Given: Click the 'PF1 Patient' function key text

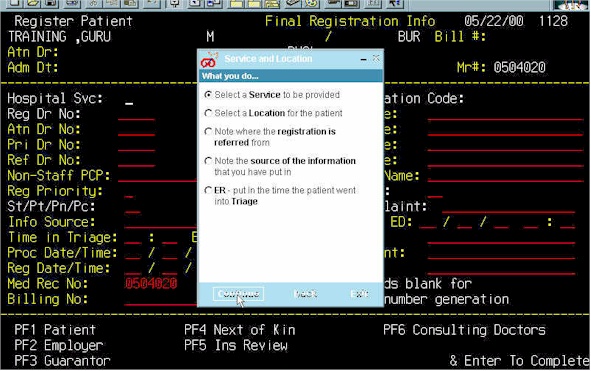Looking at the screenshot, I should [x=55, y=330].
